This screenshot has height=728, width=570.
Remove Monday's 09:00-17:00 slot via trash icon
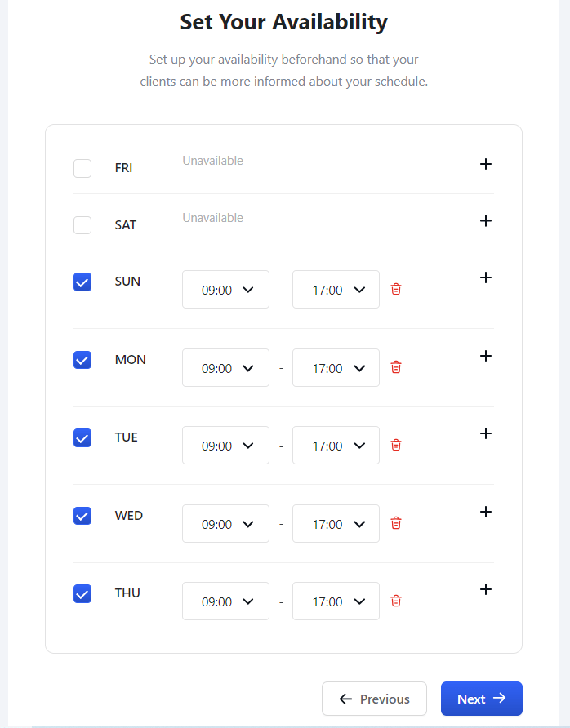396,367
